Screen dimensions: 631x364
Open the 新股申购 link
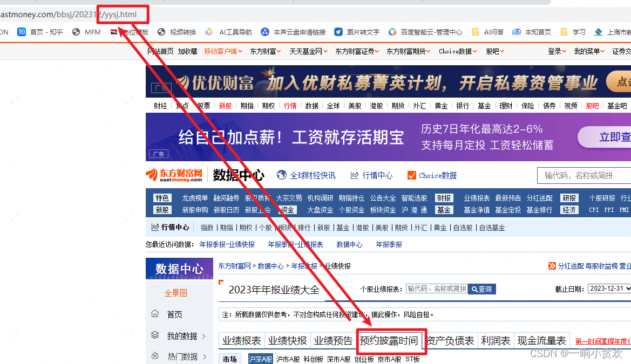(x=195, y=210)
